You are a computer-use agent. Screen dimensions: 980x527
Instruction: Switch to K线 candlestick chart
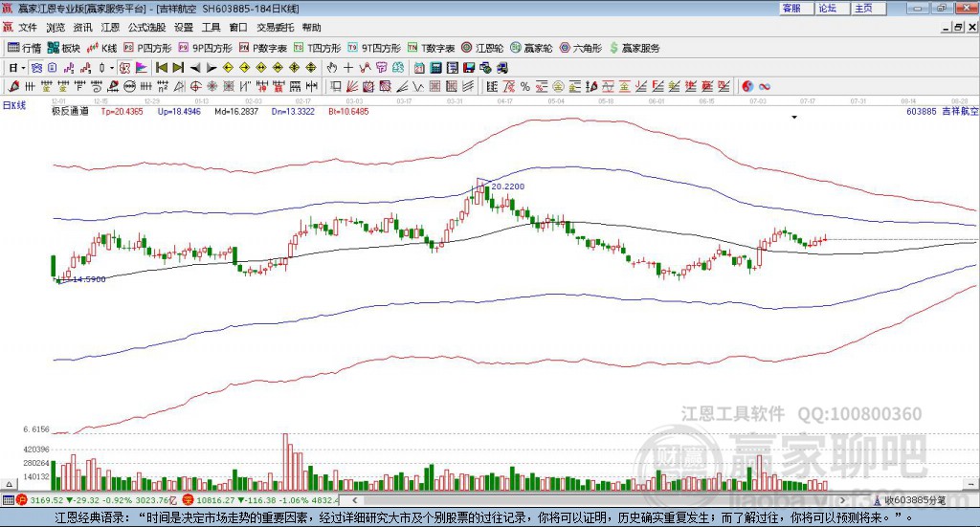click(x=102, y=47)
